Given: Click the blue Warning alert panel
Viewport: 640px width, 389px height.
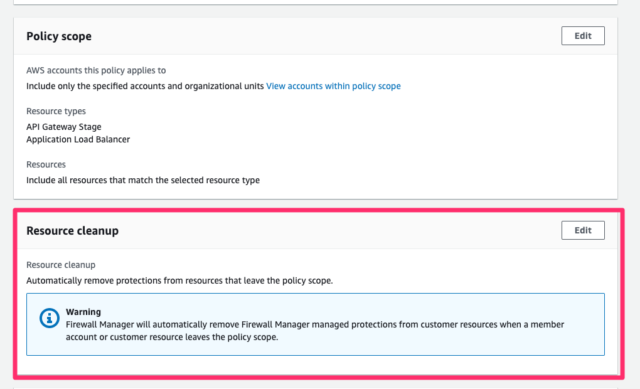Looking at the screenshot, I should click(x=316, y=325).
